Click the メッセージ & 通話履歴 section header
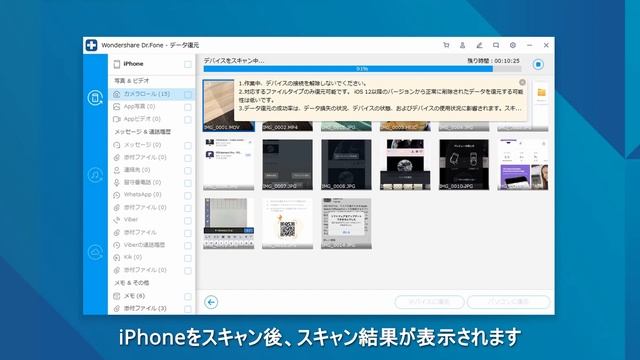The image size is (640, 360). [x=142, y=132]
